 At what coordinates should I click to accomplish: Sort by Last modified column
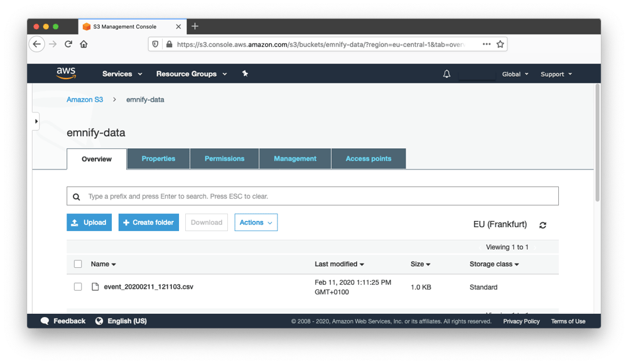coord(339,264)
